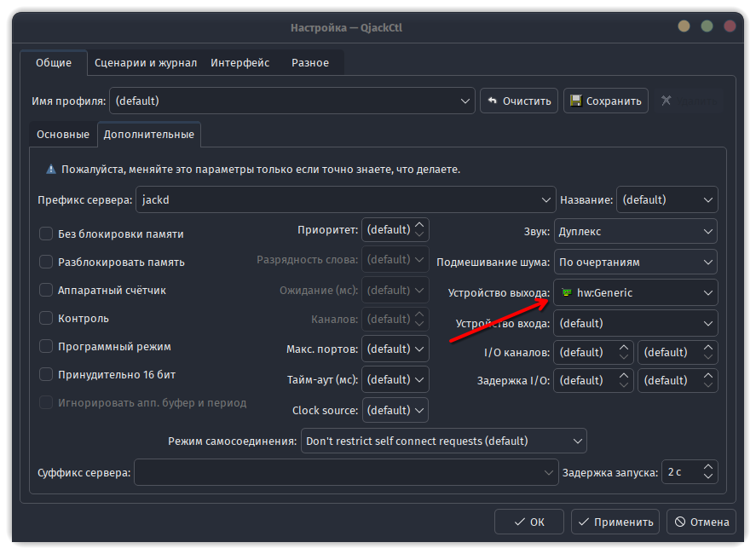Open Макс. портов dropdown

395,349
